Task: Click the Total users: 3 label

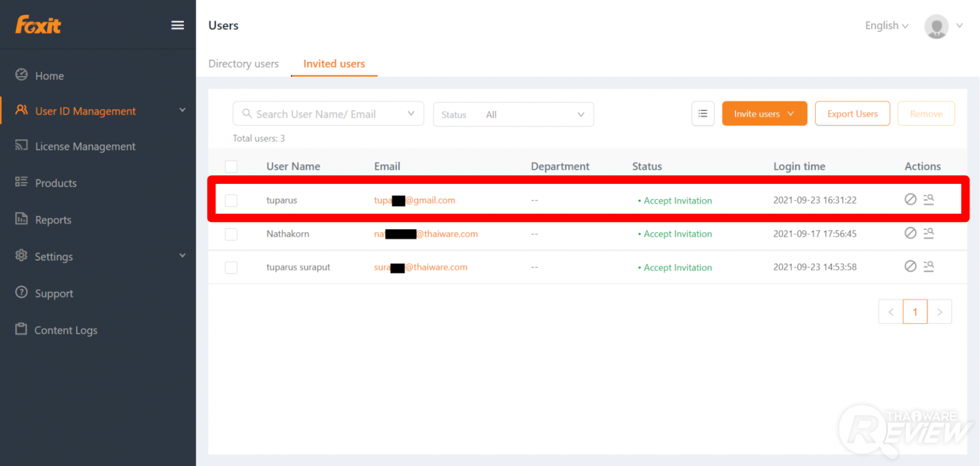Action: click(258, 138)
